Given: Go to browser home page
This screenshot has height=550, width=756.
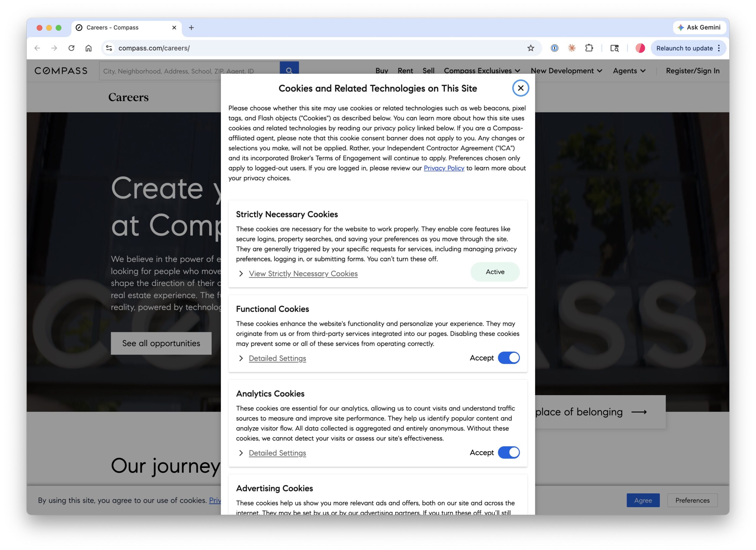Looking at the screenshot, I should 88,48.
